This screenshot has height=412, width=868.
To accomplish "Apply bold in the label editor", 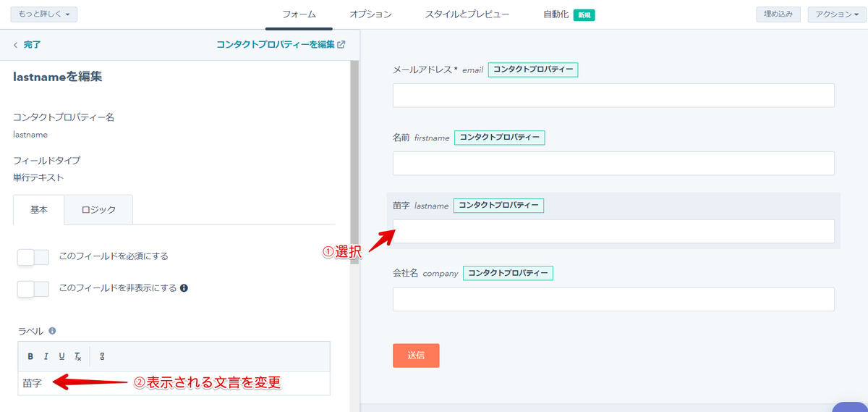I will click(30, 356).
